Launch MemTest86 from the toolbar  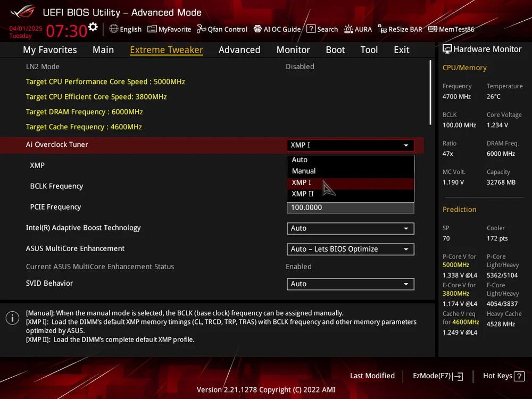pos(451,29)
